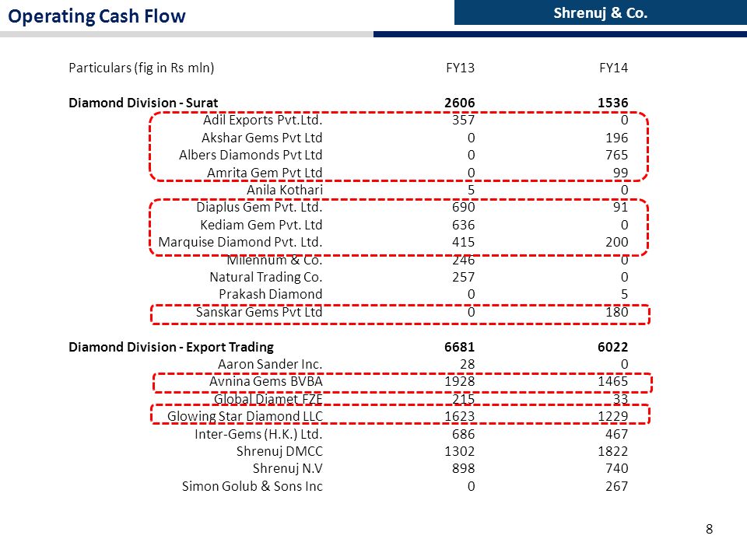Click Glowing Star FY13 value 1623

(x=460, y=416)
